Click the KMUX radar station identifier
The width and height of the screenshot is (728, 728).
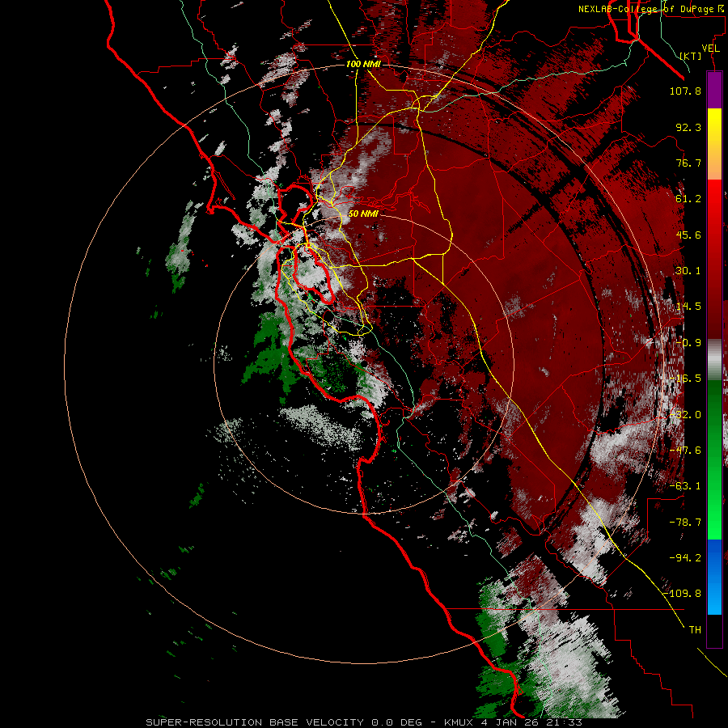coord(460,722)
